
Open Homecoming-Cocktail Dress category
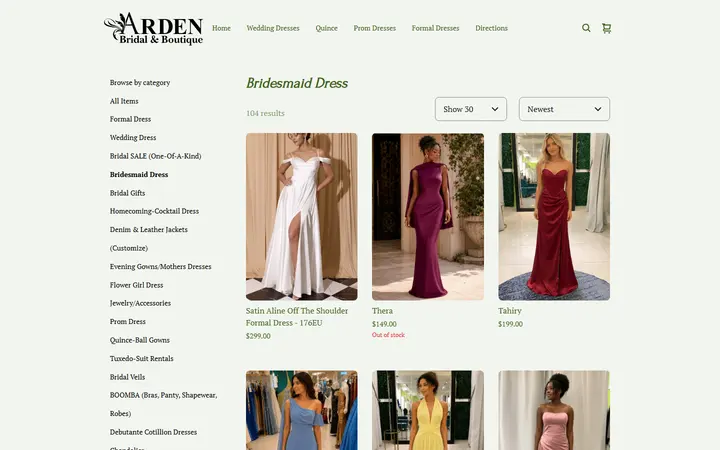[x=154, y=211]
